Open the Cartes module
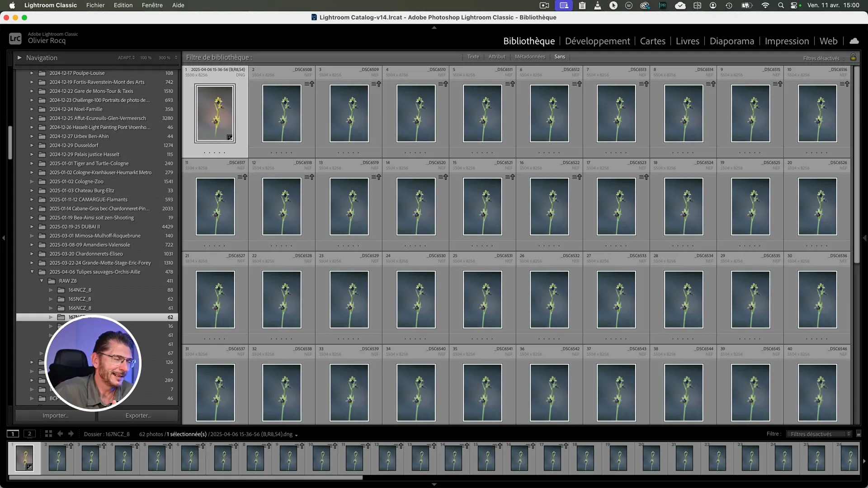The width and height of the screenshot is (868, 488). 652,41
